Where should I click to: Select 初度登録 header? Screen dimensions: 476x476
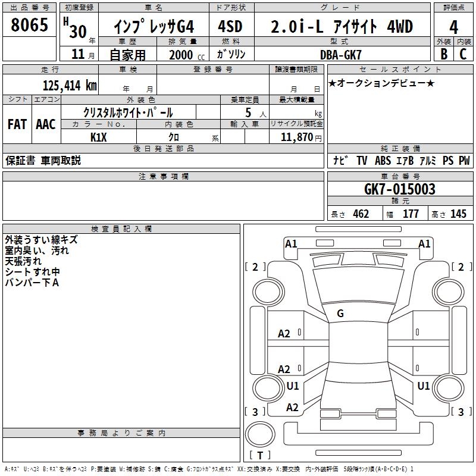79,8
